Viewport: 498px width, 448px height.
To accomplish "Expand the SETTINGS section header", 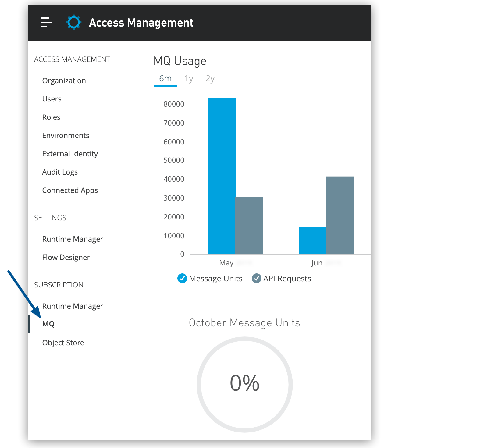I will click(50, 218).
